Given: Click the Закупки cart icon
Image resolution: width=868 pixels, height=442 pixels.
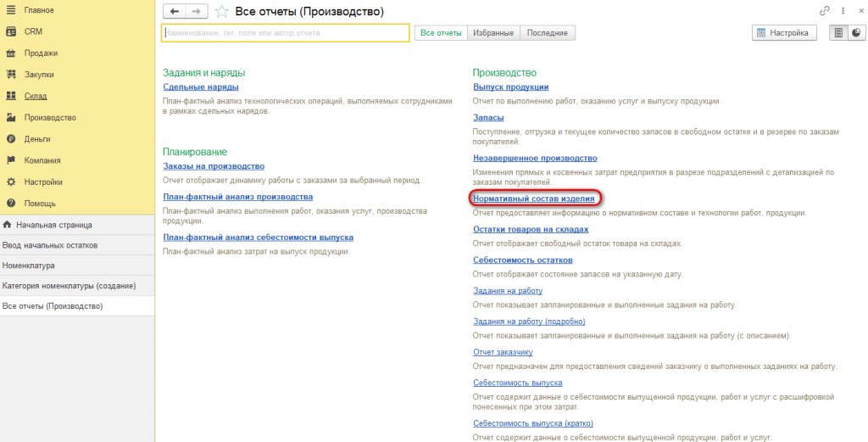Looking at the screenshot, I should click(x=10, y=74).
